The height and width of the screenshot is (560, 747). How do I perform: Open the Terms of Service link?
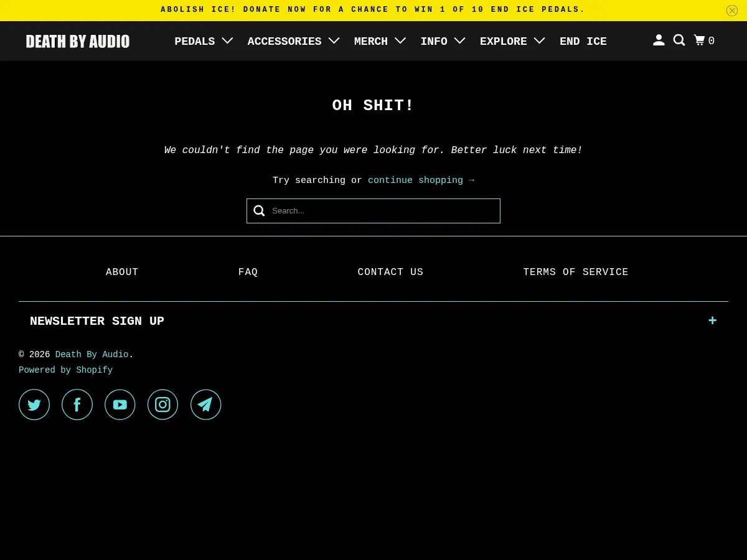[575, 272]
